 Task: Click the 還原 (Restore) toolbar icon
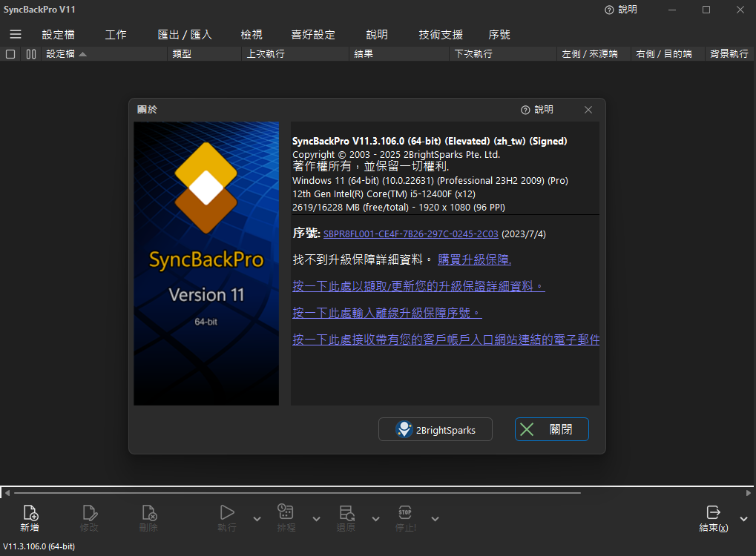[346, 512]
